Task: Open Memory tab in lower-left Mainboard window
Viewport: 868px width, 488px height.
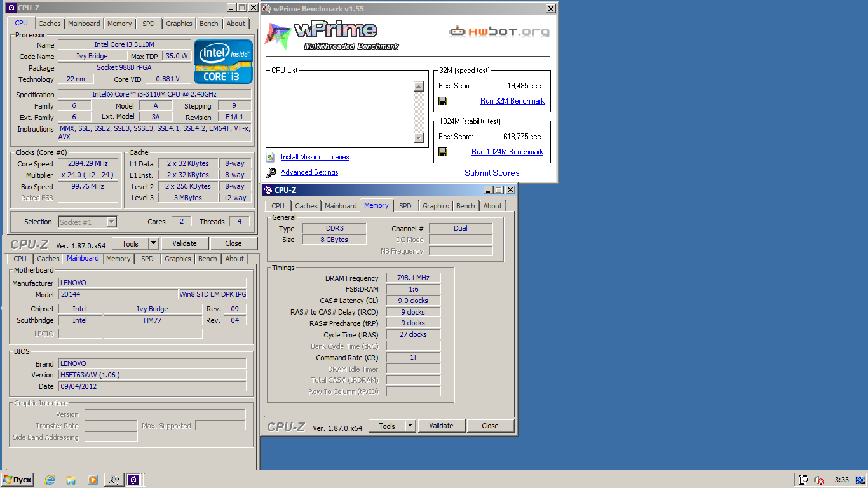Action: [x=118, y=259]
